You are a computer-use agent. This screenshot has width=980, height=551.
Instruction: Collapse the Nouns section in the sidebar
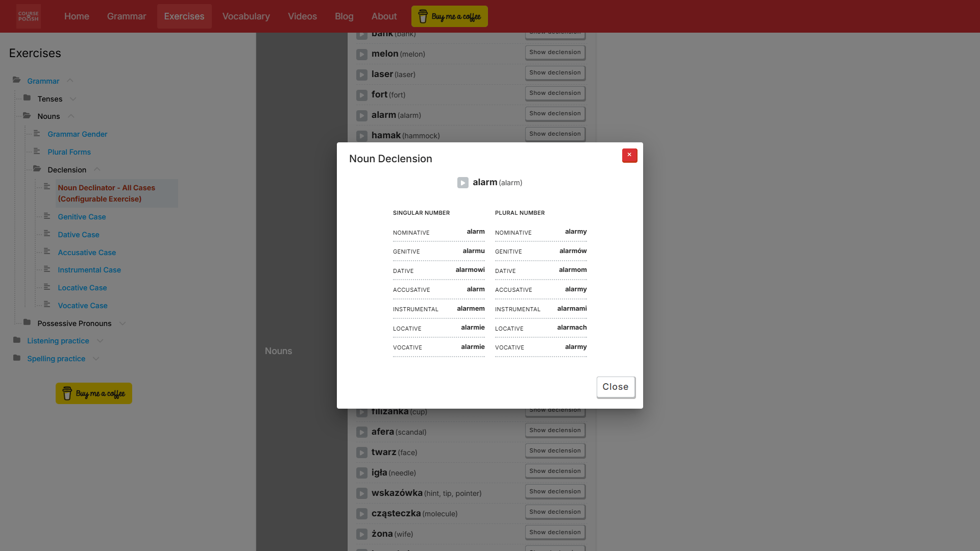[71, 116]
